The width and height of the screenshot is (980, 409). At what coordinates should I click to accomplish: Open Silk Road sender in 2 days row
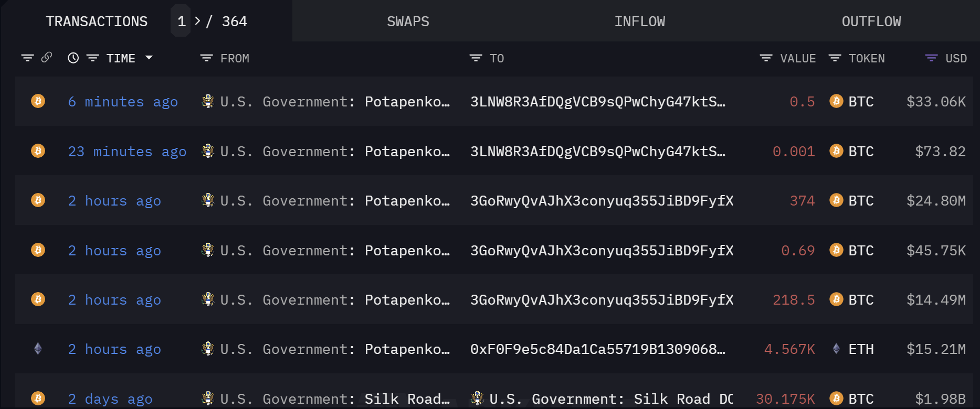(335, 399)
